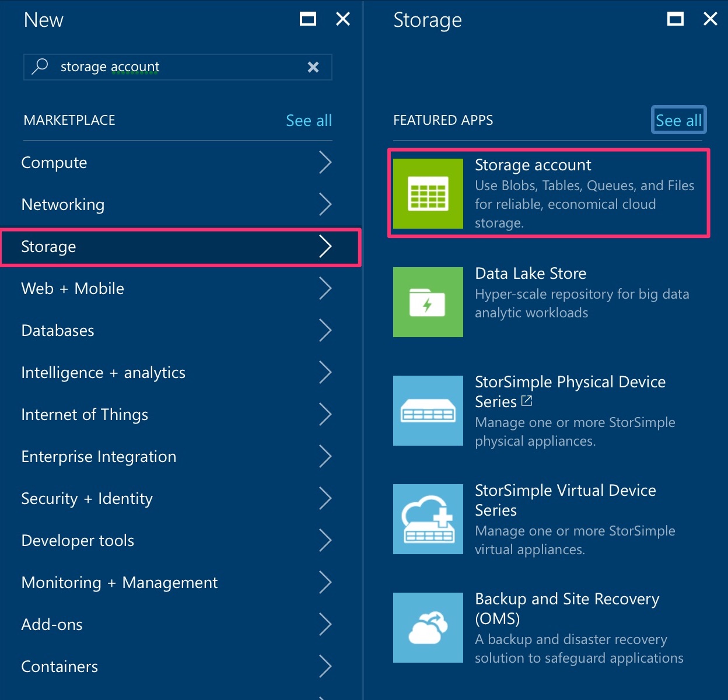728x700 pixels.
Task: Select the Data Lake Store lightning folder icon
Action: 428,302
